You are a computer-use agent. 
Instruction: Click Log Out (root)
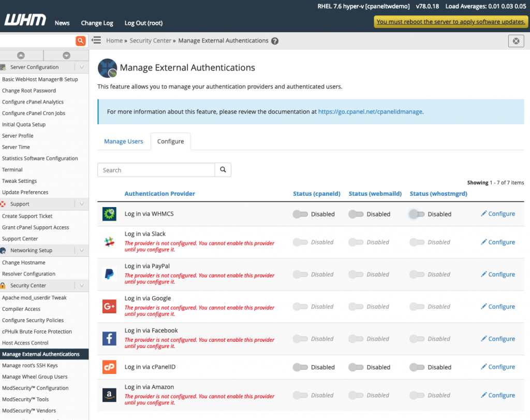click(144, 23)
